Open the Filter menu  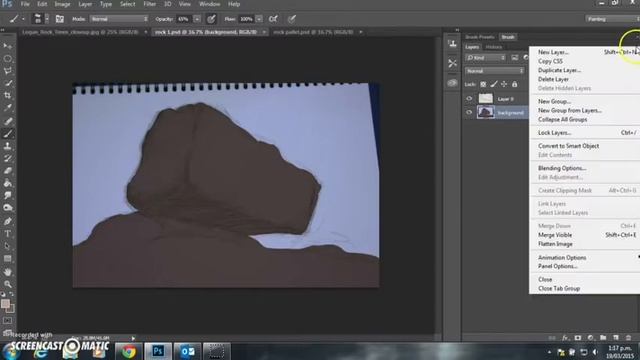149,4
